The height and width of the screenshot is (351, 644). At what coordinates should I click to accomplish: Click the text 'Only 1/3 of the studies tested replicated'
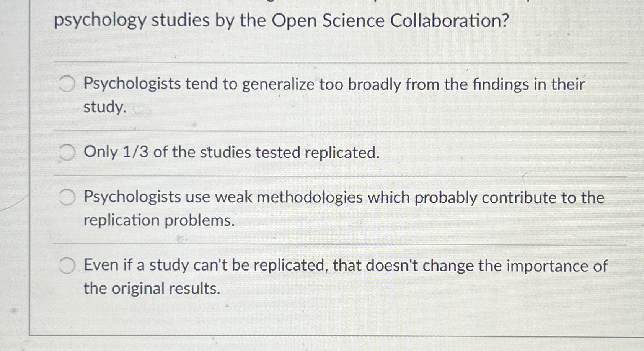coord(230,153)
